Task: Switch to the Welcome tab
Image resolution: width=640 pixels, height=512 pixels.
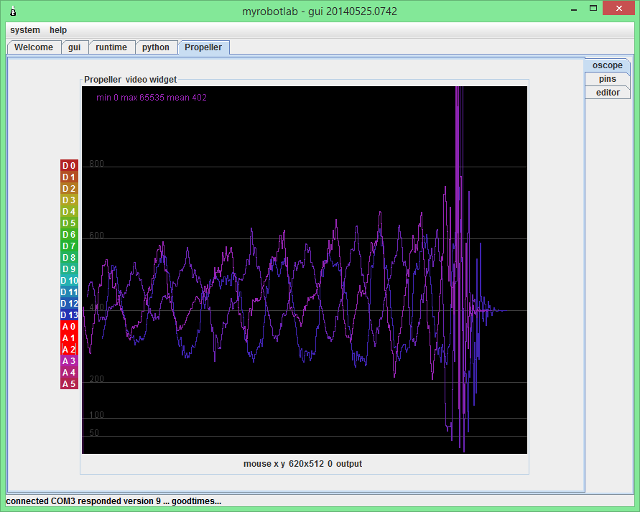Action: [33, 47]
